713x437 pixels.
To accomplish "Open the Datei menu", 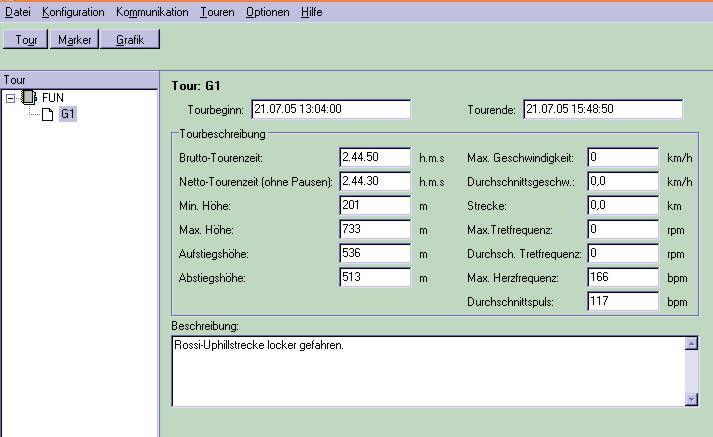I will pos(18,12).
